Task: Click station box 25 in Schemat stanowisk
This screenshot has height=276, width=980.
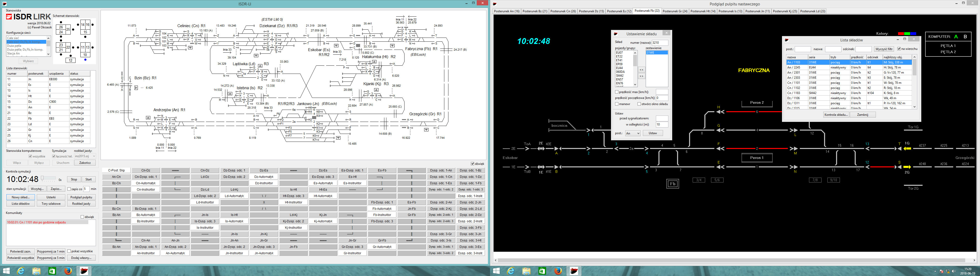Action: point(68,29)
